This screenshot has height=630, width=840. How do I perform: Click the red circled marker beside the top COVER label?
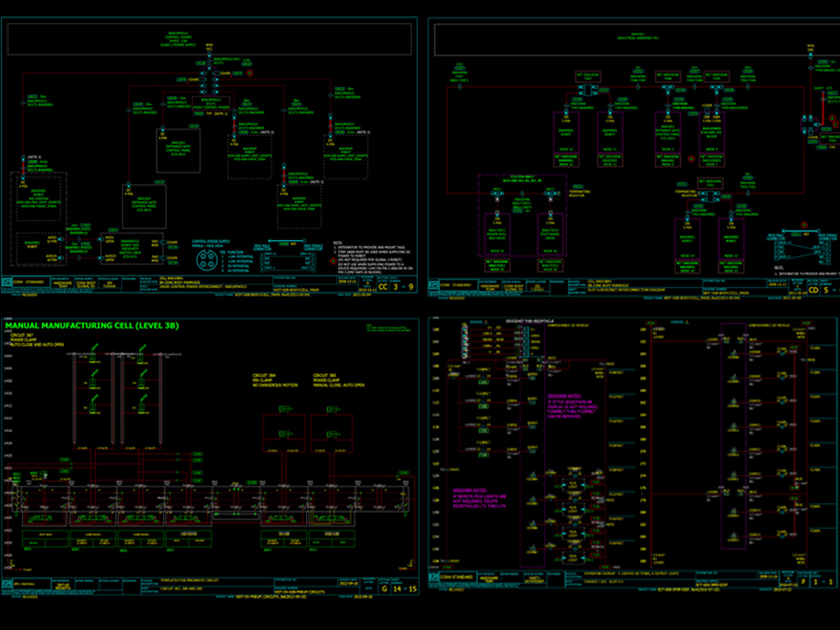[250, 74]
